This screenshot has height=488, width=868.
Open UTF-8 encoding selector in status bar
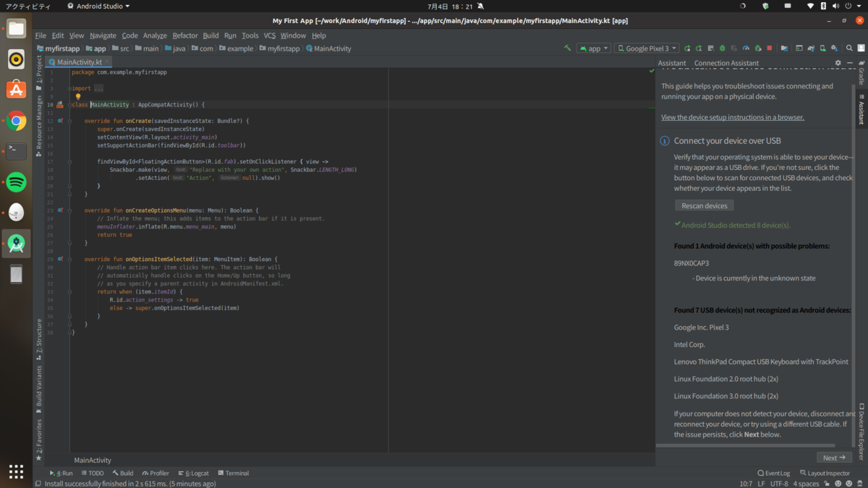coord(779,484)
